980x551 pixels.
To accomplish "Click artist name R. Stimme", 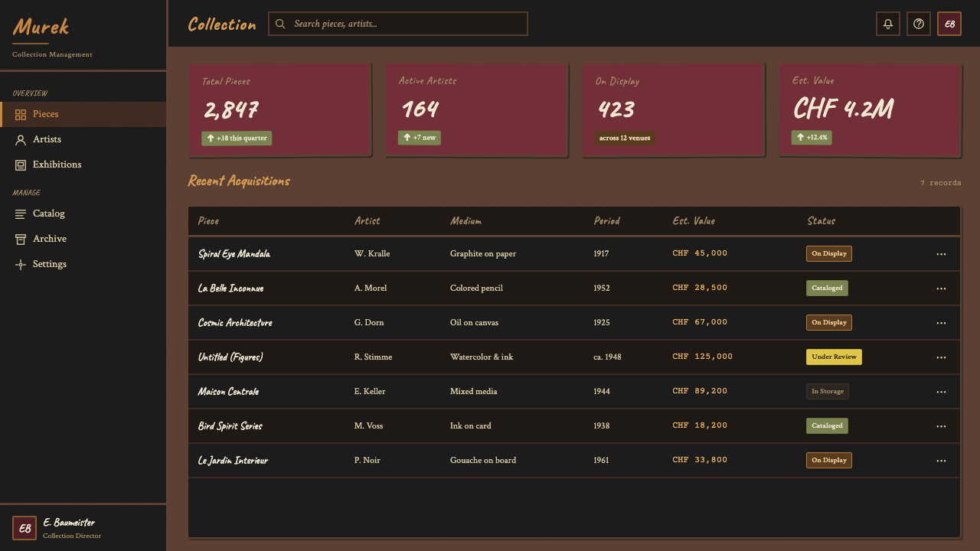I will click(x=373, y=357).
